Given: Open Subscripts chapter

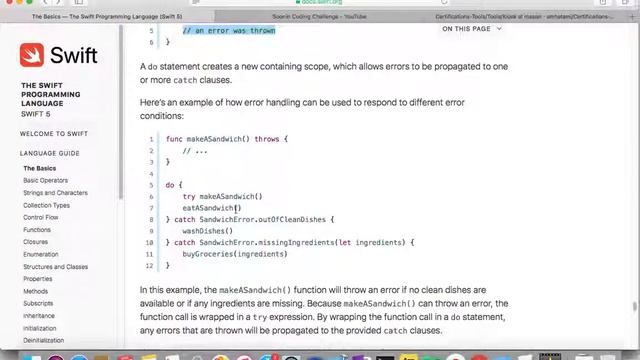Looking at the screenshot, I should coord(38,303).
